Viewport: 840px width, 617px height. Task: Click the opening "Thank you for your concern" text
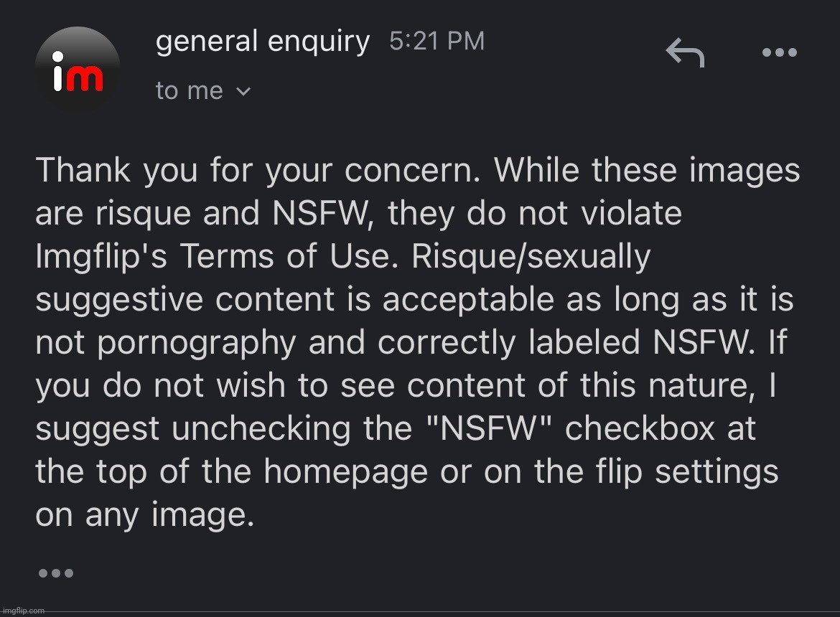click(258, 171)
